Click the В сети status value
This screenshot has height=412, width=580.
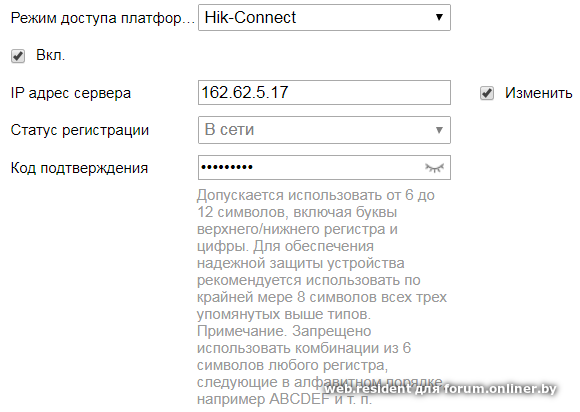(229, 130)
